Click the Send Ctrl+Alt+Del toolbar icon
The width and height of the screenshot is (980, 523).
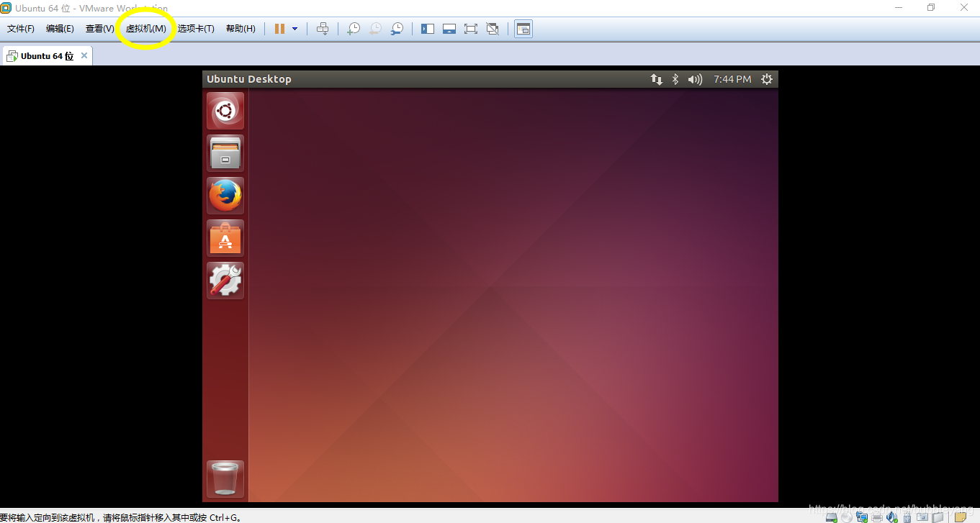click(x=323, y=29)
